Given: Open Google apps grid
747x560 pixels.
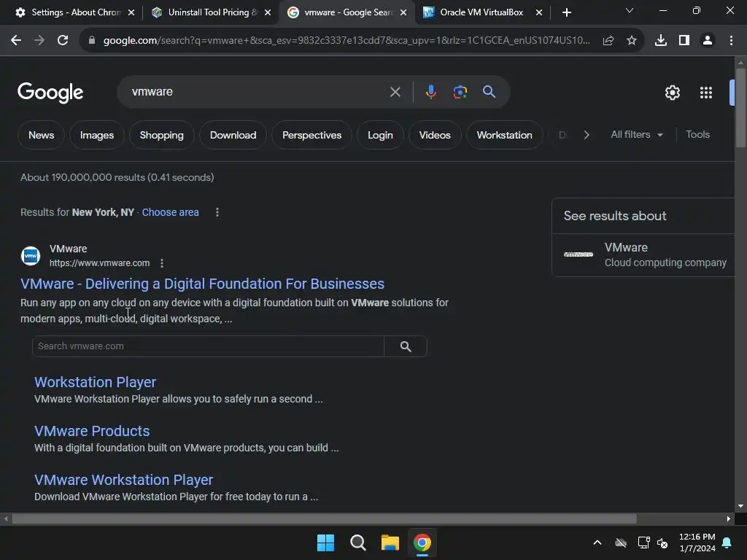Looking at the screenshot, I should click(x=706, y=93).
